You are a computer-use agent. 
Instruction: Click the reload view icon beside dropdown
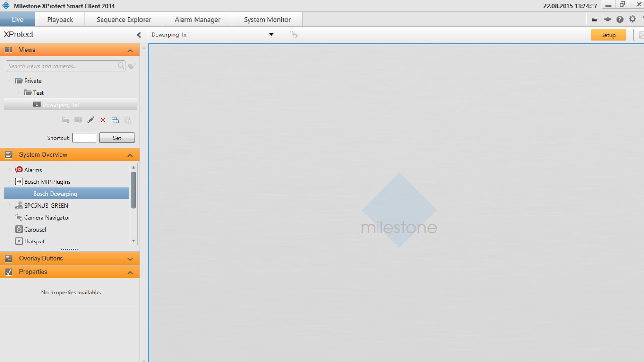click(293, 35)
